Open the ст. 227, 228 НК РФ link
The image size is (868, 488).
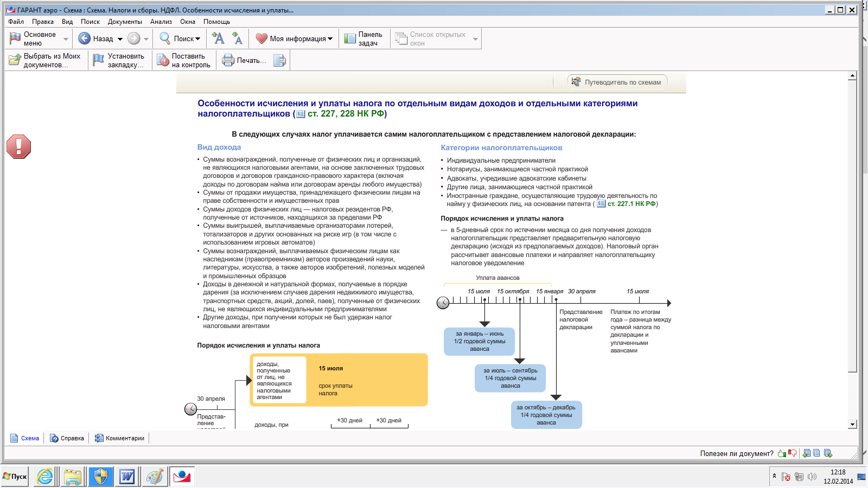(345, 114)
